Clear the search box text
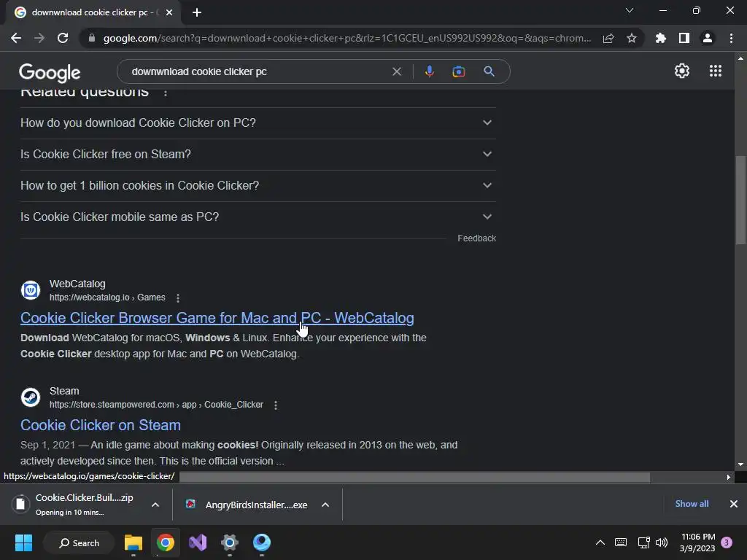The width and height of the screenshot is (747, 560). (x=396, y=71)
